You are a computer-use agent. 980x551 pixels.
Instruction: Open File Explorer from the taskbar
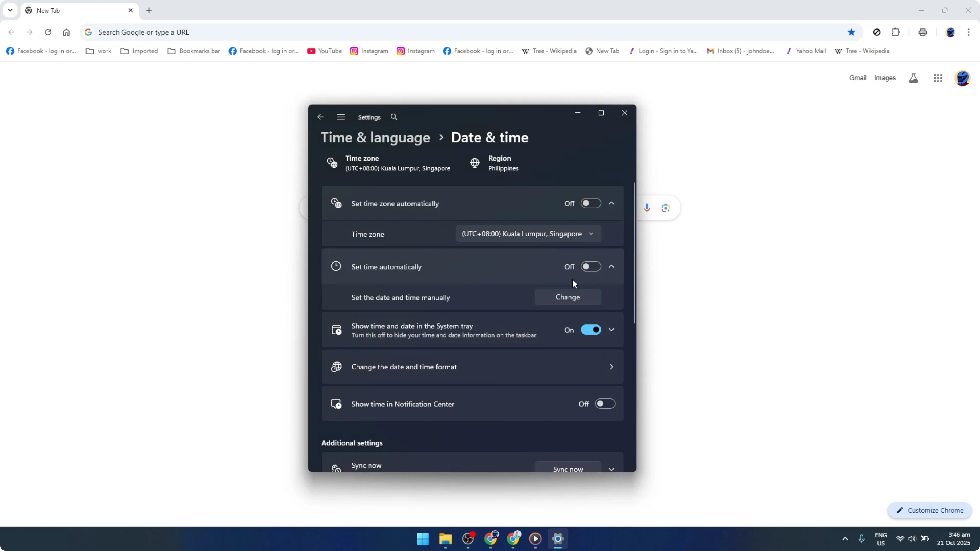point(446,539)
